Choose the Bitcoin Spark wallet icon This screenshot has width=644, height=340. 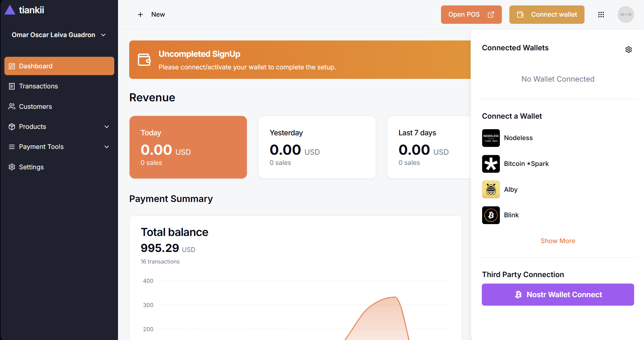491,164
